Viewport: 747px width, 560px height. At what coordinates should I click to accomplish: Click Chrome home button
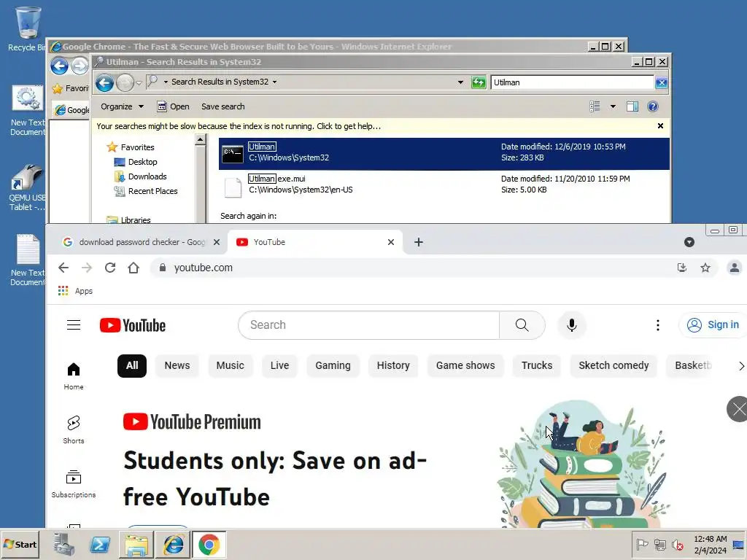(133, 268)
